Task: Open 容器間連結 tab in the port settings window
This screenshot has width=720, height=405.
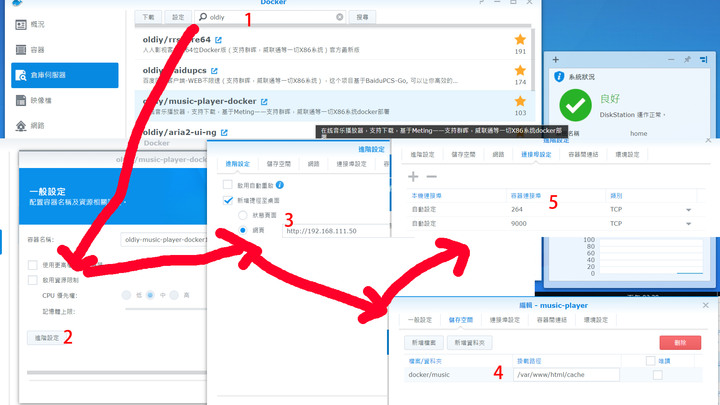Action: click(583, 155)
